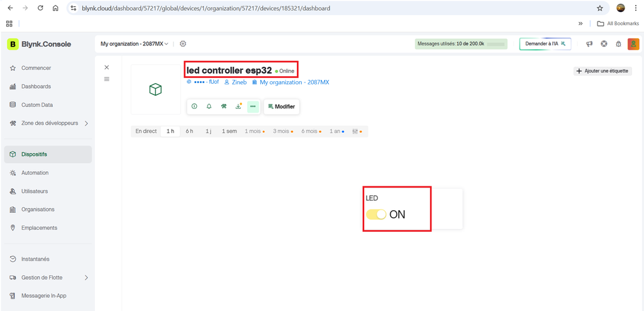The width and height of the screenshot is (644, 311).
Task: Open the Custom Data database icon
Action: tap(13, 105)
